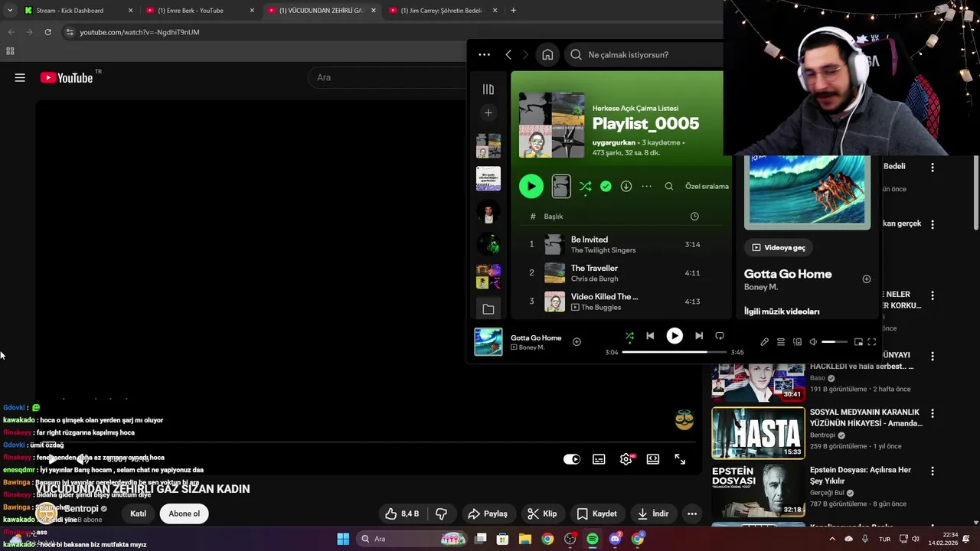Search within the playlist
980x551 pixels.
pyautogui.click(x=669, y=186)
